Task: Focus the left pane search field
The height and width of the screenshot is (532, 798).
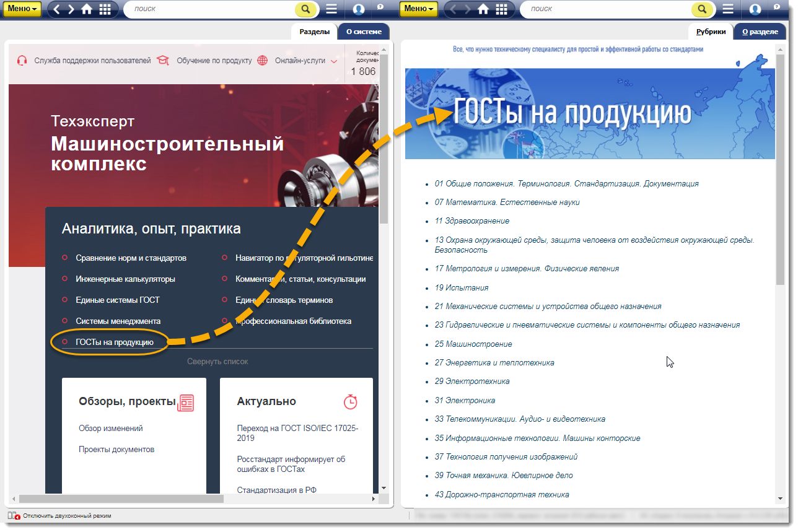Action: click(211, 9)
